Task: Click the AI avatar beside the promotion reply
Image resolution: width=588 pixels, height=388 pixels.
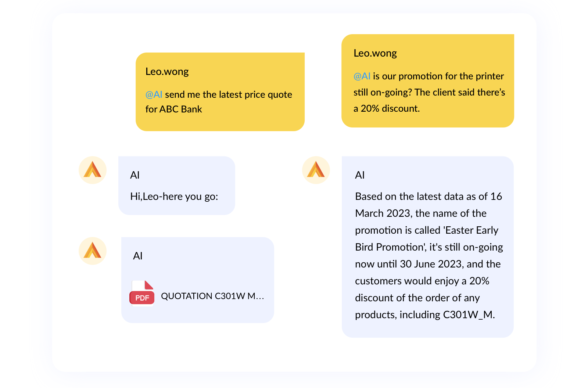Action: point(316,170)
